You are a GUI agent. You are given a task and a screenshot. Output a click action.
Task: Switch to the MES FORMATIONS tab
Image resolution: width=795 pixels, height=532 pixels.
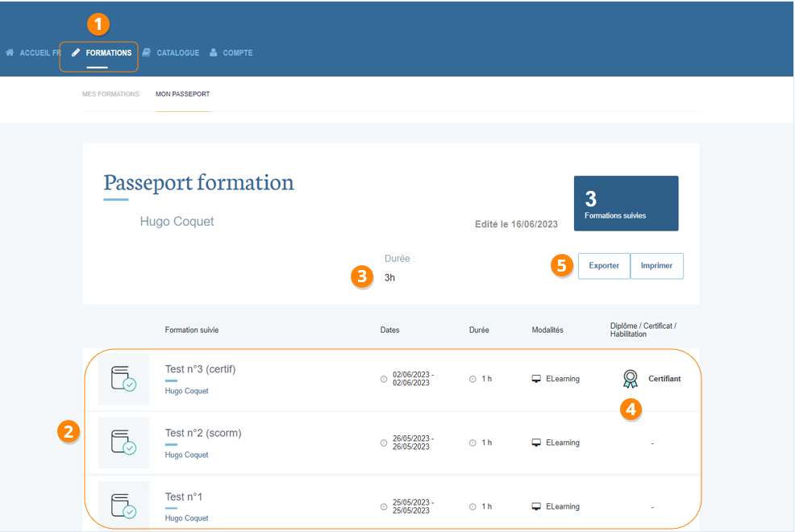[x=112, y=94]
